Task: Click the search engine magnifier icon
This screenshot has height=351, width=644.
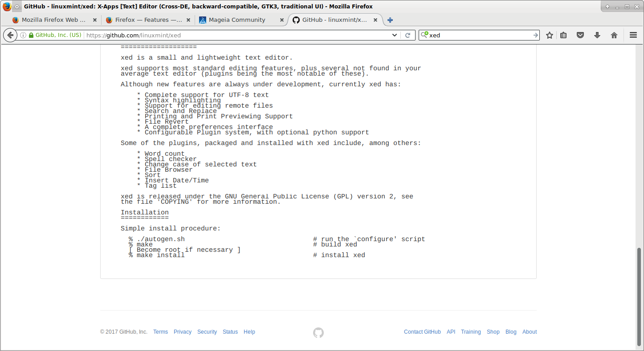Action: pyautogui.click(x=424, y=35)
